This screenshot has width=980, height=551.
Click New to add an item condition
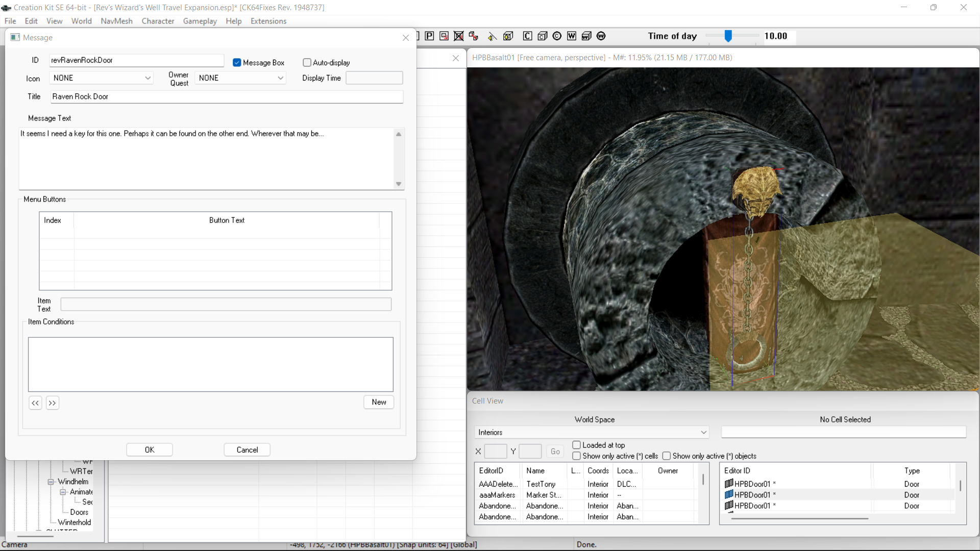tap(379, 402)
